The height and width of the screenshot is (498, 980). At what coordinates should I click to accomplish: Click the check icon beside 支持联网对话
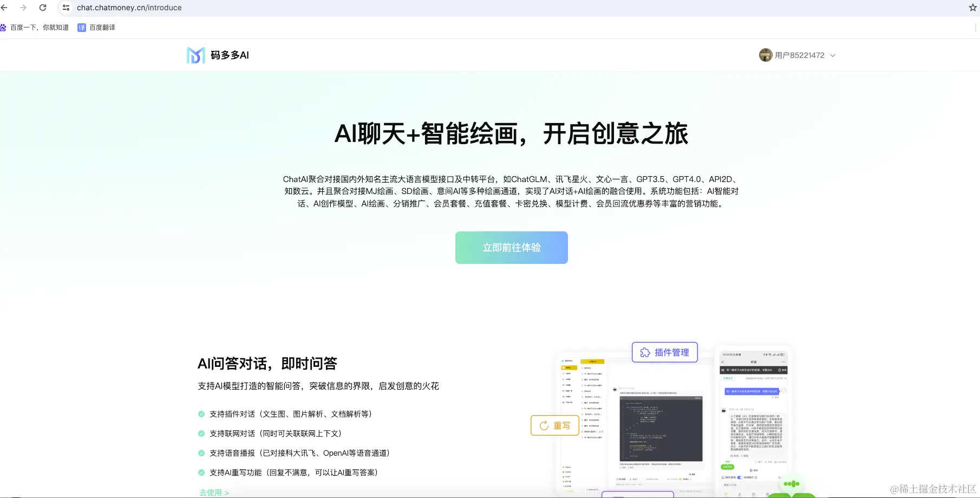tap(201, 434)
